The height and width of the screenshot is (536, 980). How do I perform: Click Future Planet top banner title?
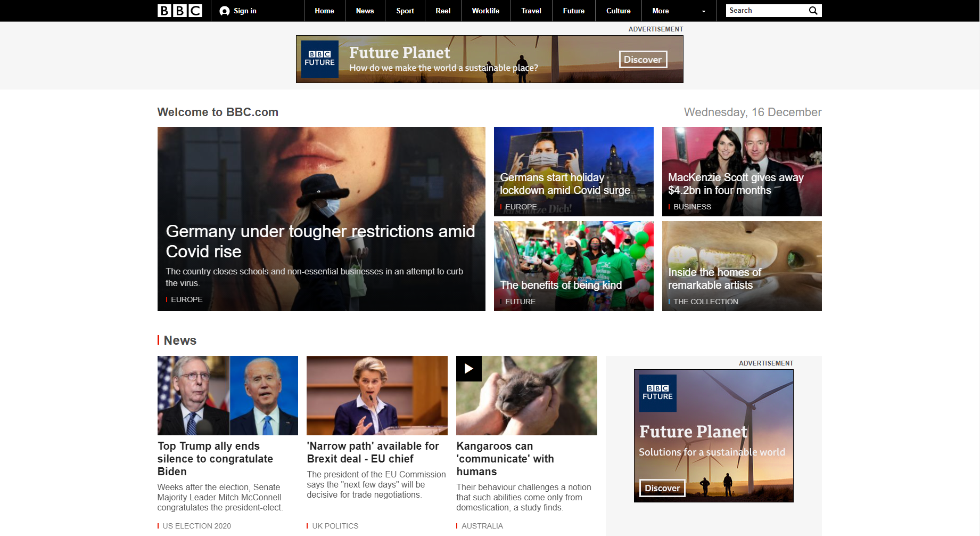pos(400,53)
